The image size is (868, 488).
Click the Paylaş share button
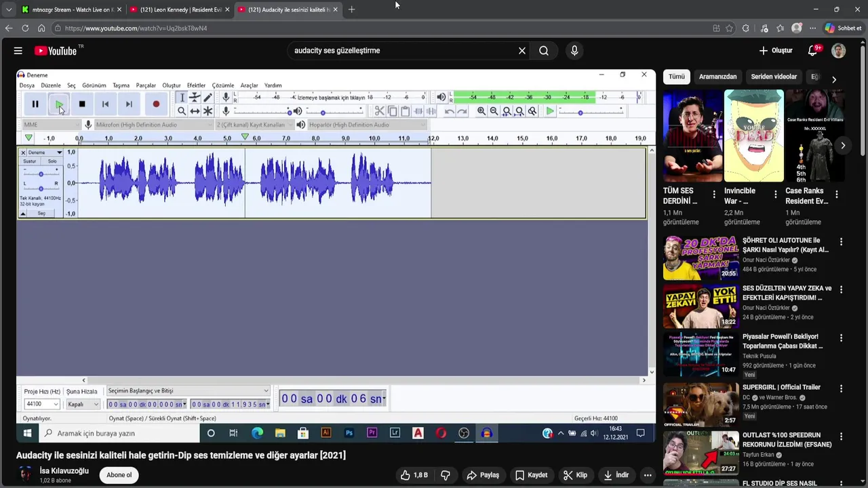[483, 475]
